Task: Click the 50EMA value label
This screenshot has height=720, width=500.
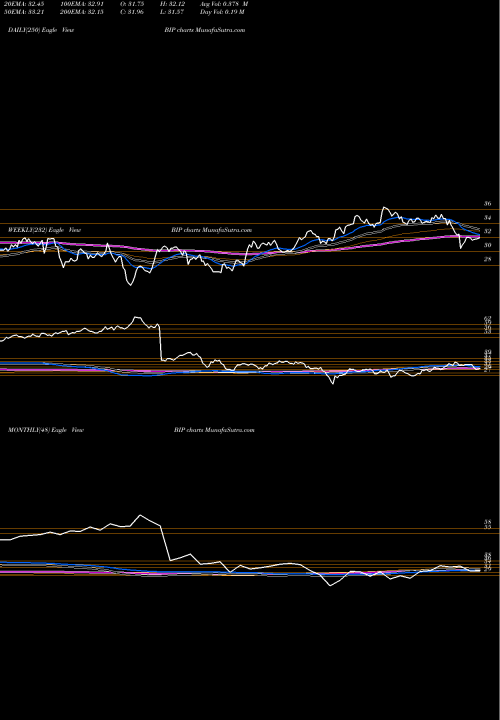Action: [24, 12]
